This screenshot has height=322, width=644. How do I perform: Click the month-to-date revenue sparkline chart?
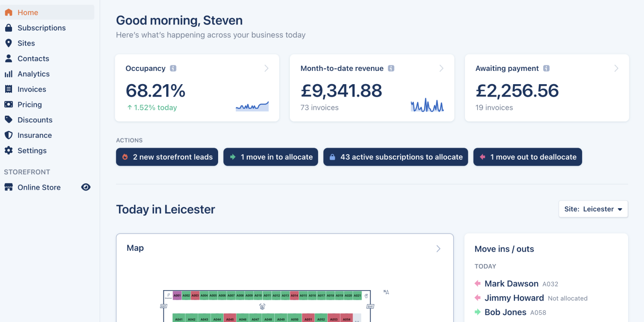point(427,105)
